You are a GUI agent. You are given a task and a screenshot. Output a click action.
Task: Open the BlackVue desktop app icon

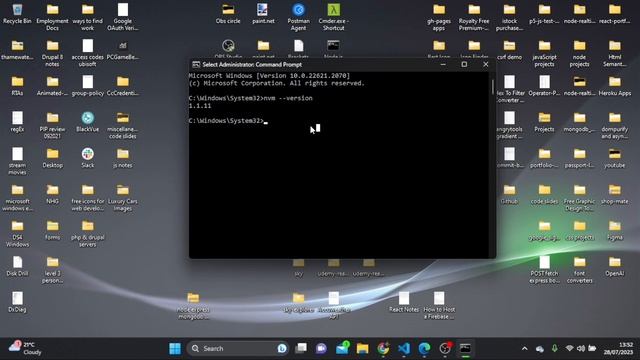pyautogui.click(x=87, y=122)
